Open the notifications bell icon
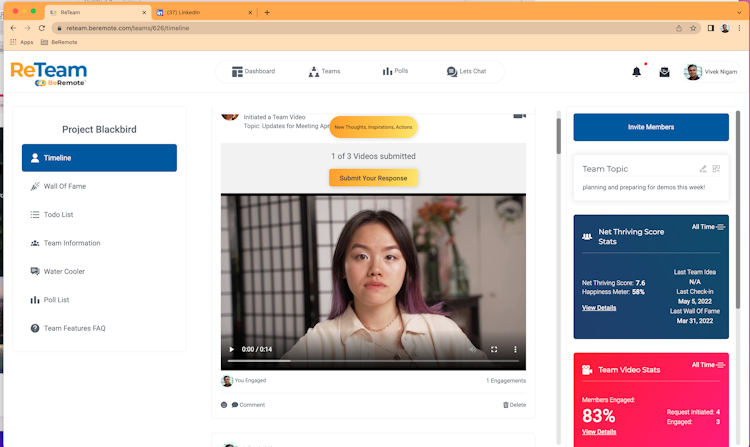Image resolution: width=750 pixels, height=447 pixels. (x=636, y=72)
